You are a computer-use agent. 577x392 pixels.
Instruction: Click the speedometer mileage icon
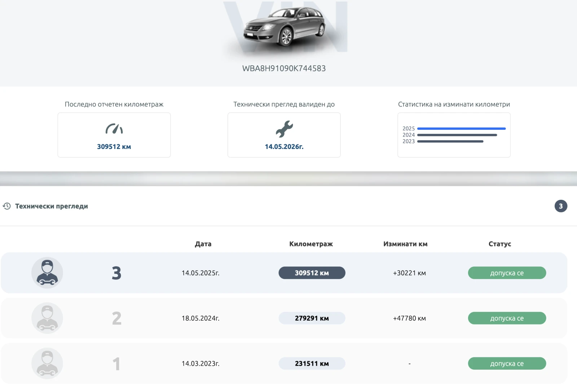click(114, 129)
